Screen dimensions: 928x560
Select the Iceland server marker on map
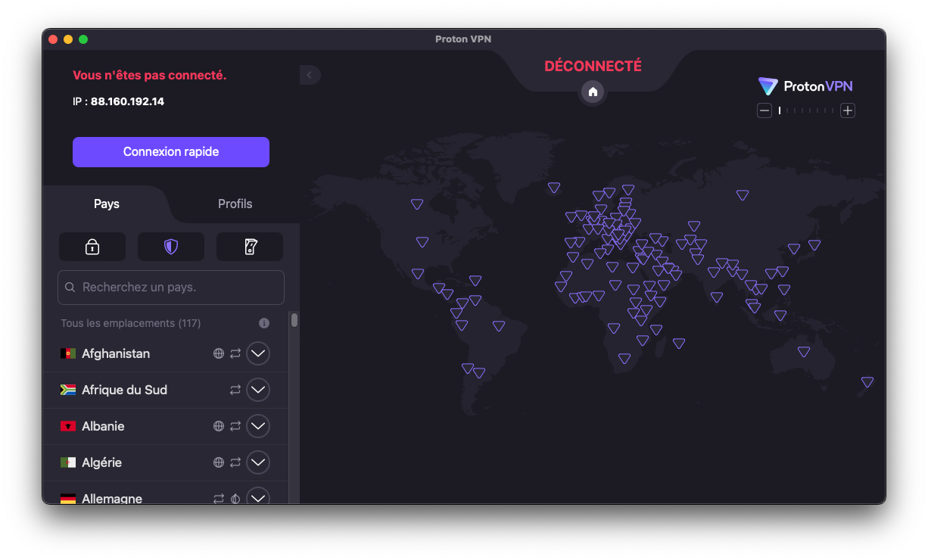click(x=554, y=188)
